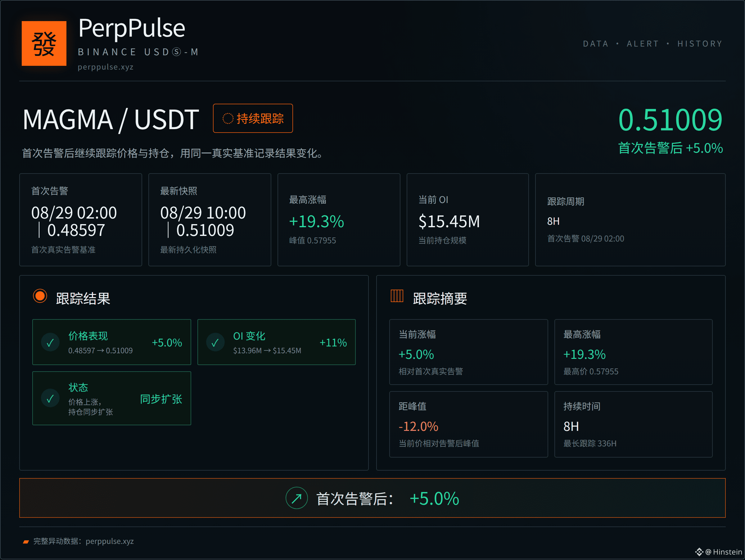Select the 当前 OI $15.45M card
Viewport: 745px width, 560px height.
[467, 220]
